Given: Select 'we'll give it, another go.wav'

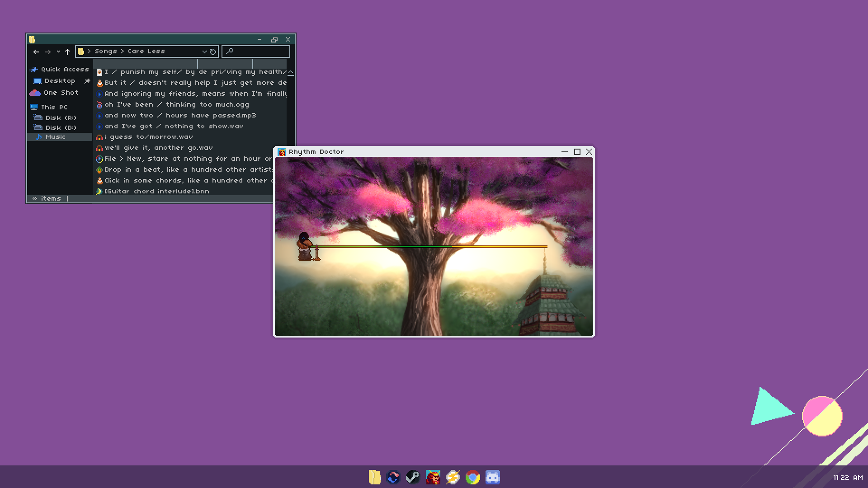Looking at the screenshot, I should (154, 148).
